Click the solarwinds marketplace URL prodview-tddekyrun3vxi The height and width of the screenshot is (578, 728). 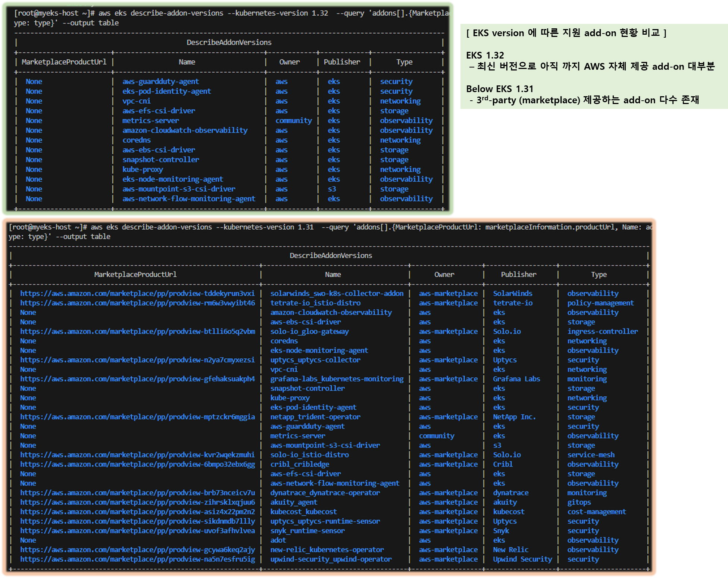point(137,293)
